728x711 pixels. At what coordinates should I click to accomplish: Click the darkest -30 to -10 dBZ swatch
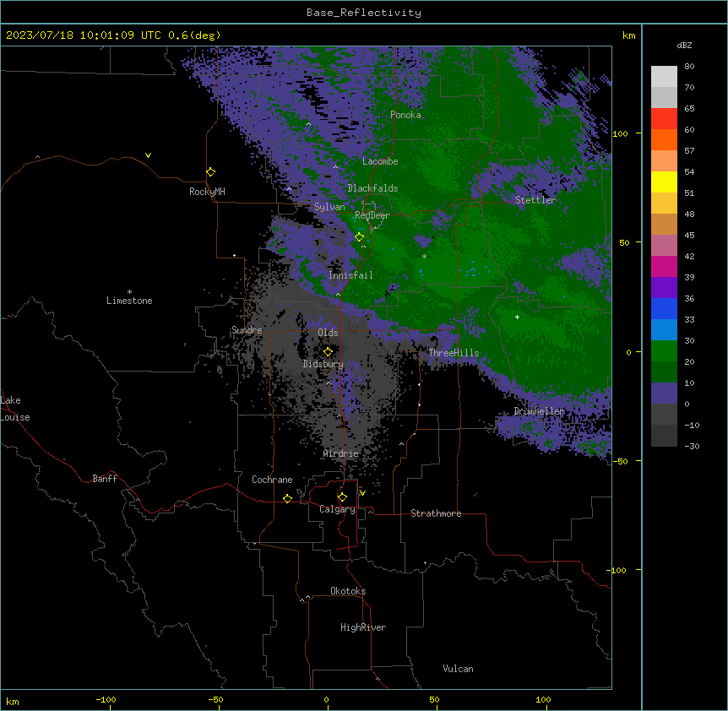coord(664,436)
